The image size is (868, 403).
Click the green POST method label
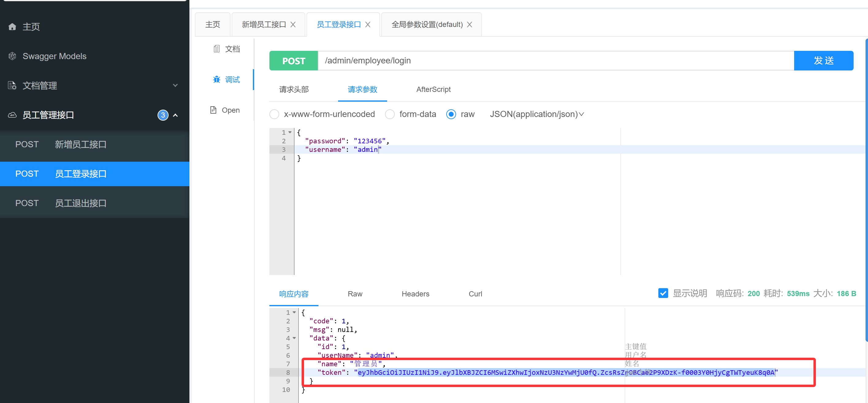coord(294,61)
